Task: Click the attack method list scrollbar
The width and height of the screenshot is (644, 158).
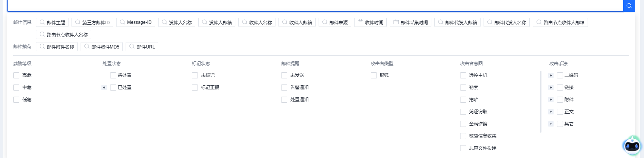Action: pyautogui.click(x=541, y=102)
